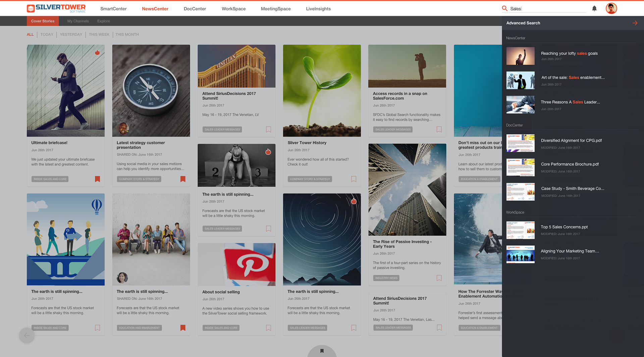
Task: Open the notifications bell
Action: 594,8
